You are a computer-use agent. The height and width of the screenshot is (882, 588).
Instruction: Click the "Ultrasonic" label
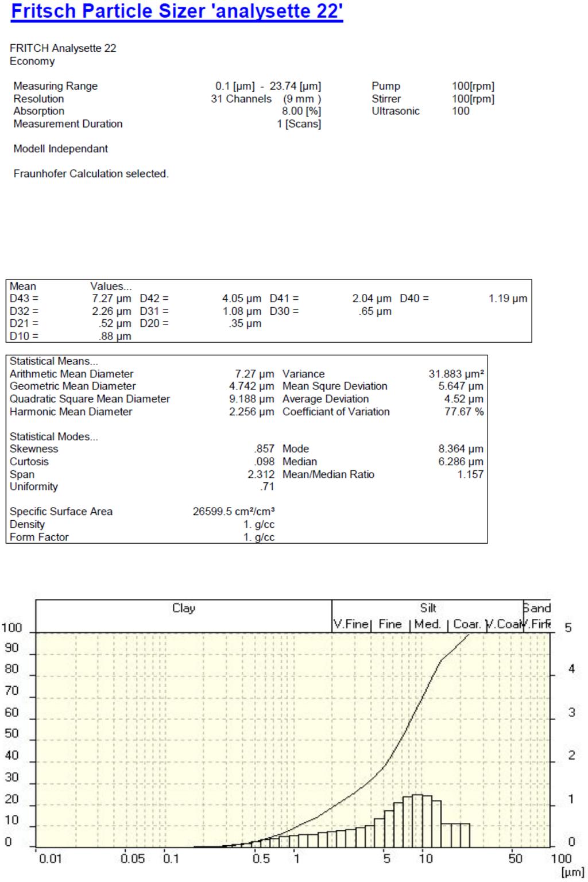point(396,111)
